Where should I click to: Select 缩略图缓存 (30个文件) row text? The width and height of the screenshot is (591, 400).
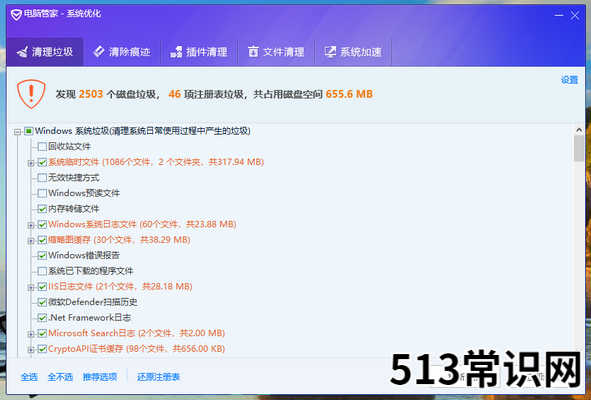119,240
